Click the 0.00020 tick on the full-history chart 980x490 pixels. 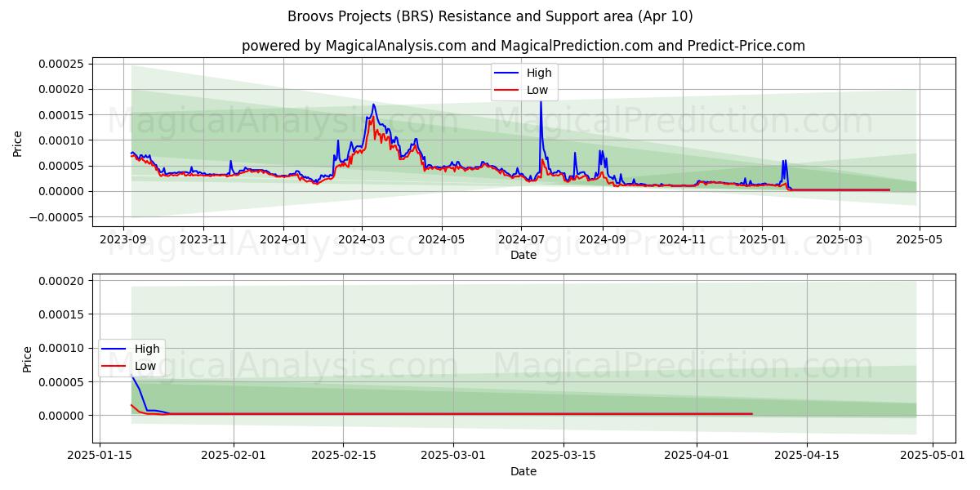coord(62,89)
